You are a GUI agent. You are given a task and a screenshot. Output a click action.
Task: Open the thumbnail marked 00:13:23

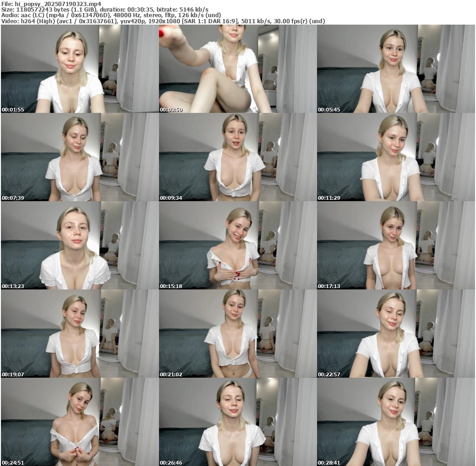[79, 245]
